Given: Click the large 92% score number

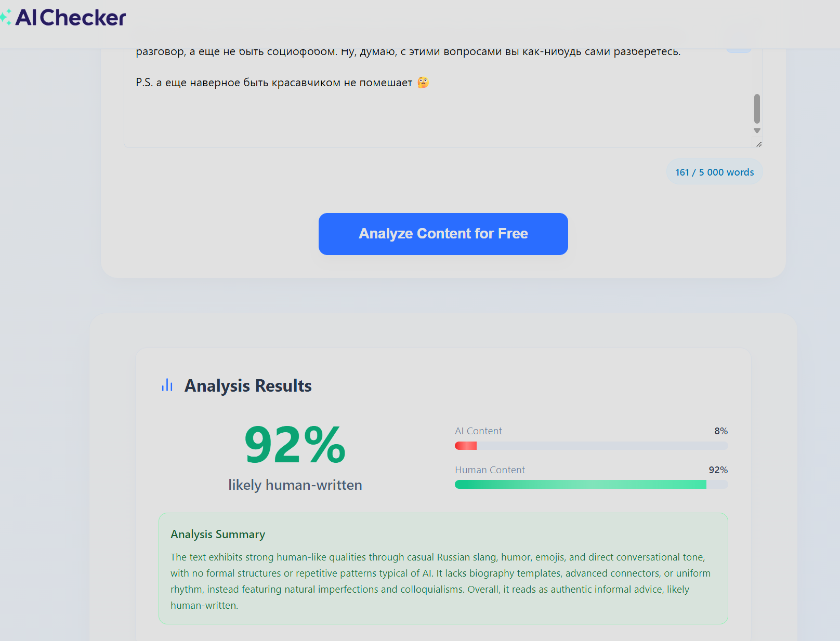Looking at the screenshot, I should pyautogui.click(x=295, y=445).
